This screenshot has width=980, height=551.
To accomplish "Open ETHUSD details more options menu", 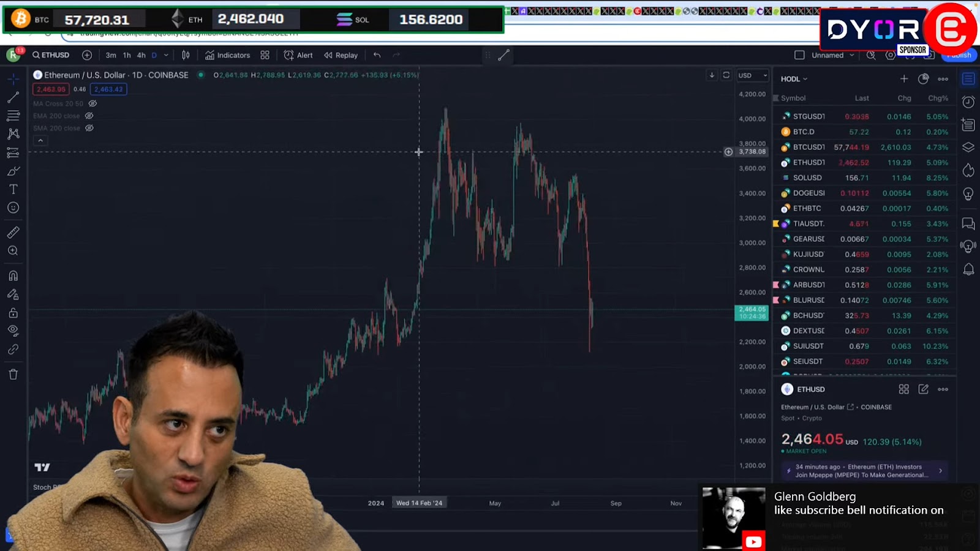I will point(943,389).
